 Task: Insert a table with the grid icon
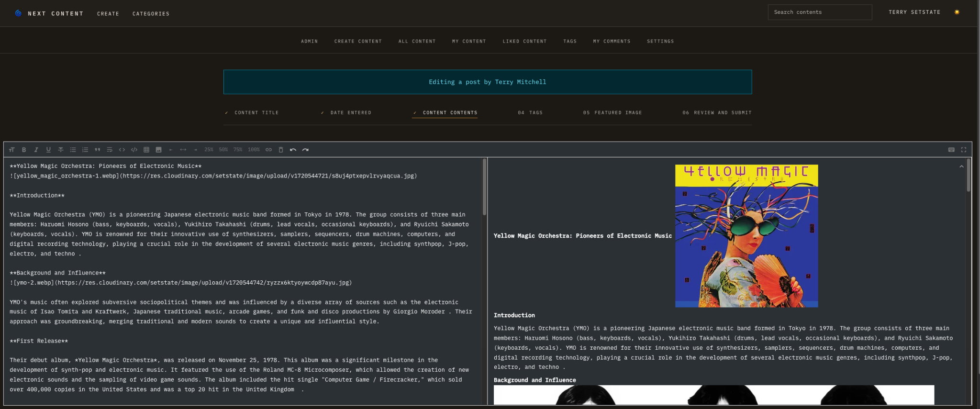click(x=146, y=150)
